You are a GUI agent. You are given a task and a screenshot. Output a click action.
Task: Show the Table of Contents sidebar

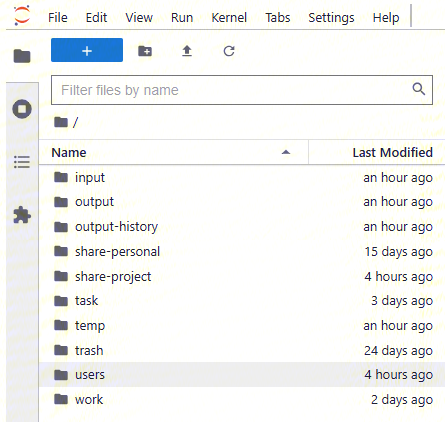[x=22, y=162]
